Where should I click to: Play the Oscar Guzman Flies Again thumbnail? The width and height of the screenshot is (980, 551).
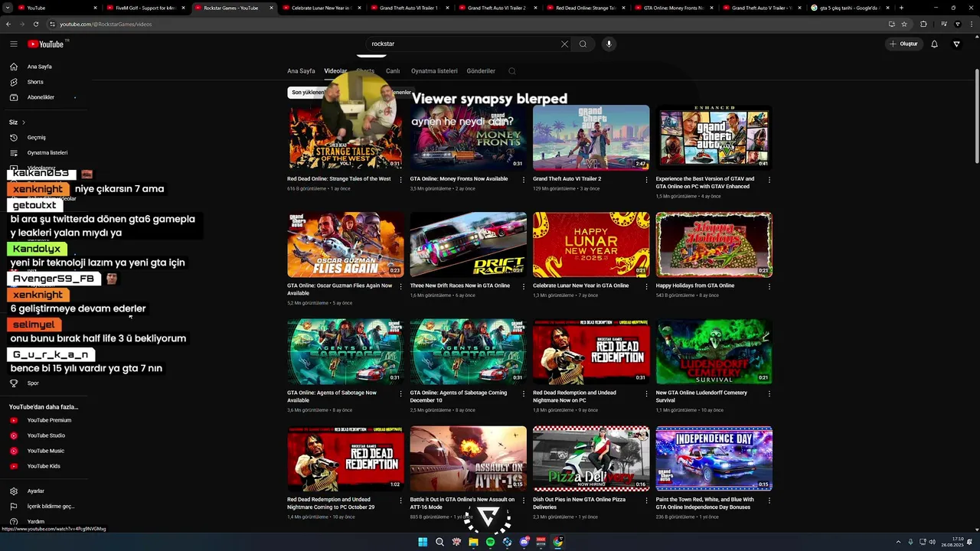click(345, 245)
